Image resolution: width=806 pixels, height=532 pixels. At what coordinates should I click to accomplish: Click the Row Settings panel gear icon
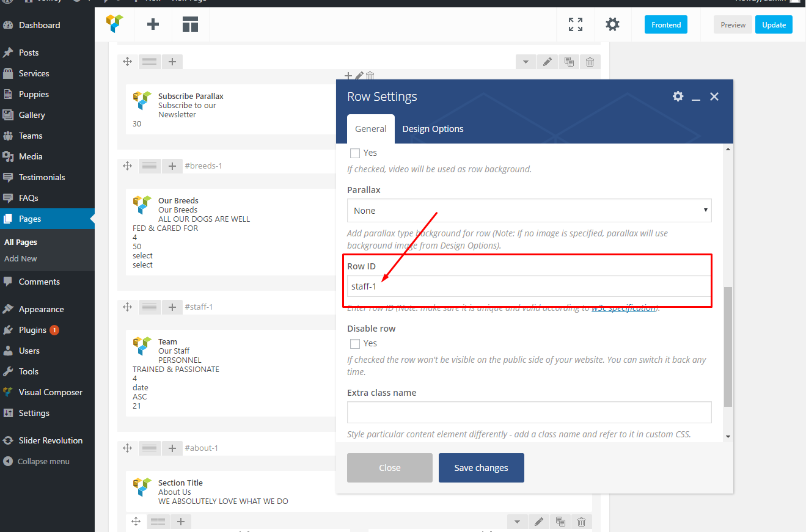(x=678, y=97)
